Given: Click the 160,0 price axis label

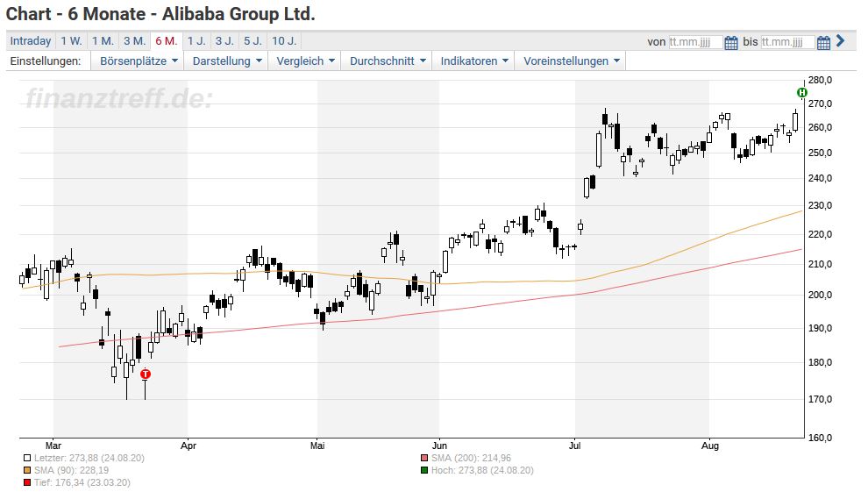Looking at the screenshot, I should click(x=820, y=438).
